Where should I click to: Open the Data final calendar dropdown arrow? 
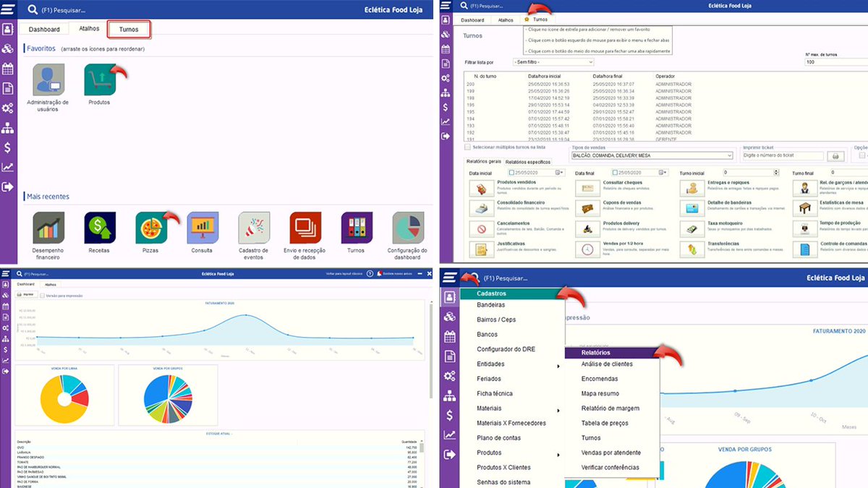point(665,173)
